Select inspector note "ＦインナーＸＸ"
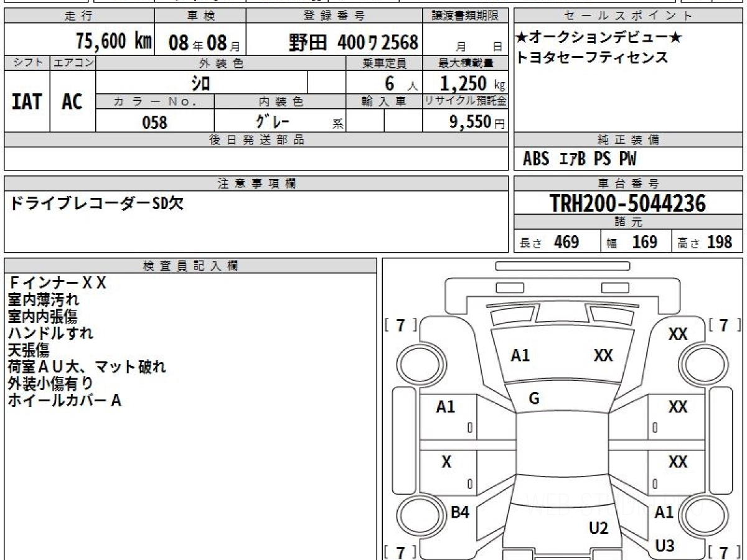The height and width of the screenshot is (560, 747). [x=57, y=284]
